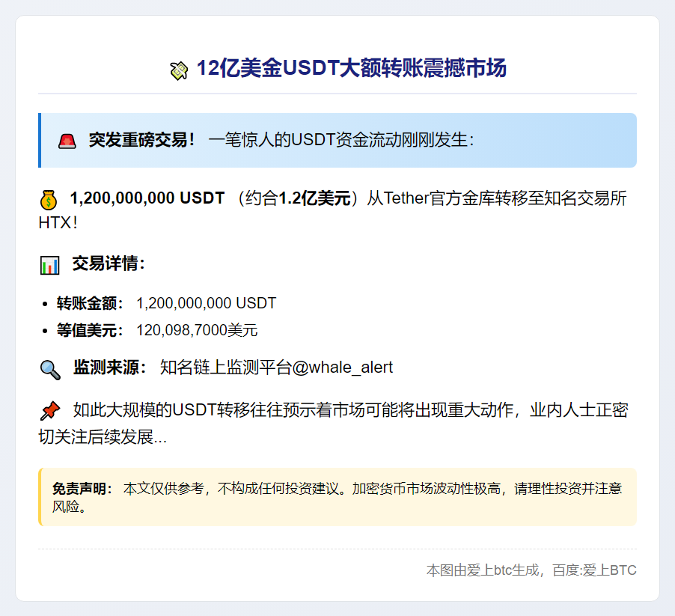Click the 监测来源 label
675x616 pixels.
point(109,368)
